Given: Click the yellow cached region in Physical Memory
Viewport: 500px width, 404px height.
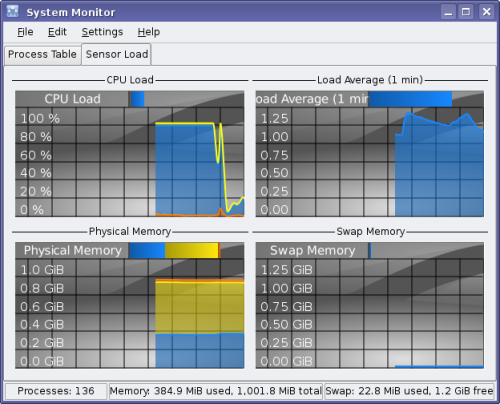Looking at the screenshot, I should point(200,308).
